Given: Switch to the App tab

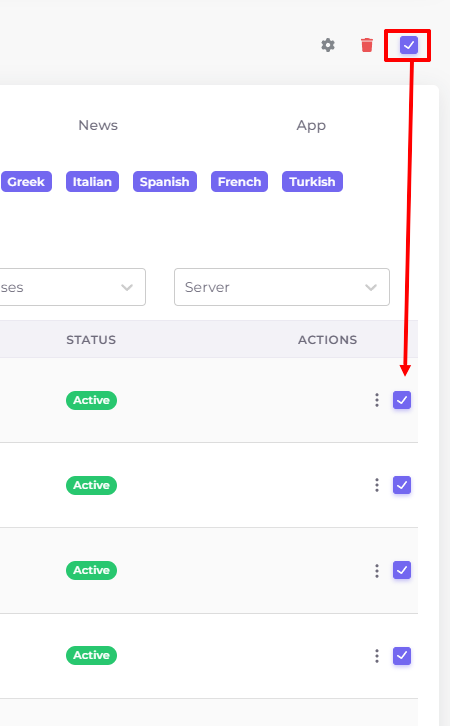Looking at the screenshot, I should [311, 125].
